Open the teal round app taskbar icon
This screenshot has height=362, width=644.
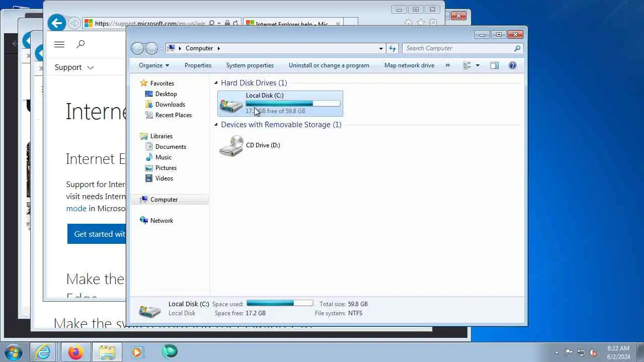pos(170,351)
